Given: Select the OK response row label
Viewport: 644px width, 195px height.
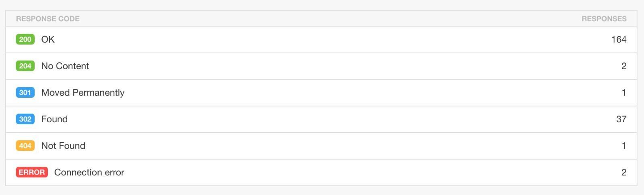Looking at the screenshot, I should click(48, 39).
